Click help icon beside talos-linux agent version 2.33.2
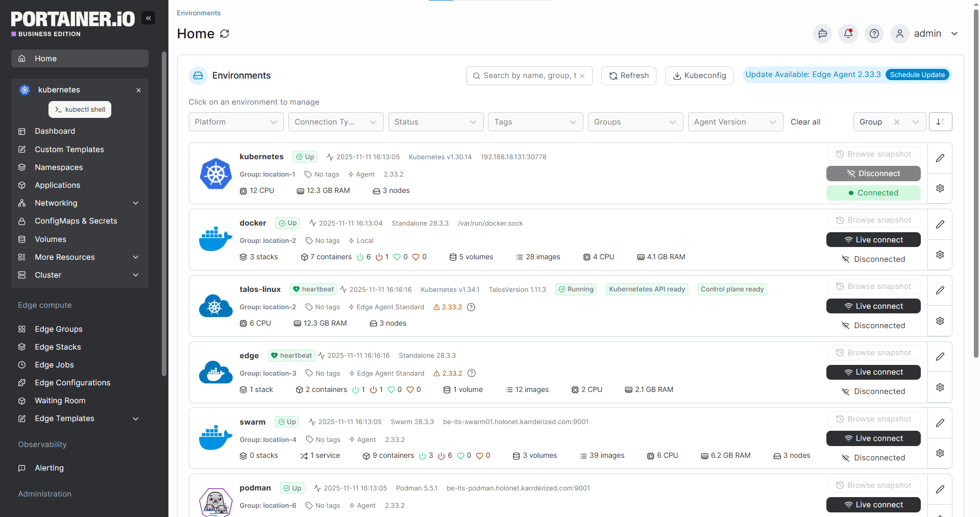This screenshot has height=517, width=980. pyautogui.click(x=471, y=307)
